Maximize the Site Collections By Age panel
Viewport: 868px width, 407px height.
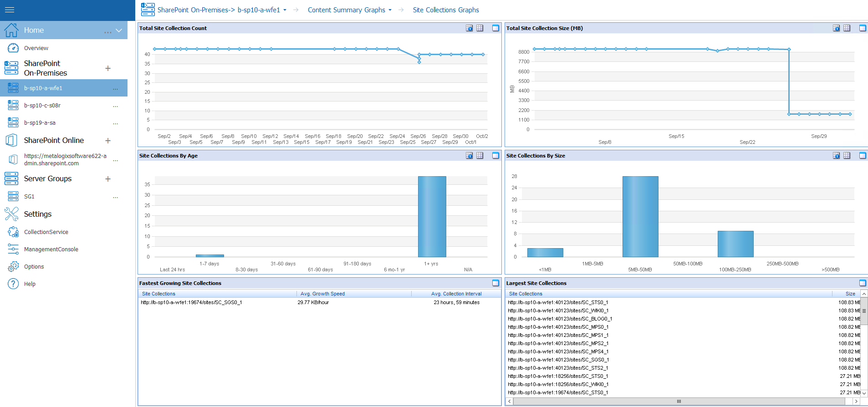click(495, 156)
